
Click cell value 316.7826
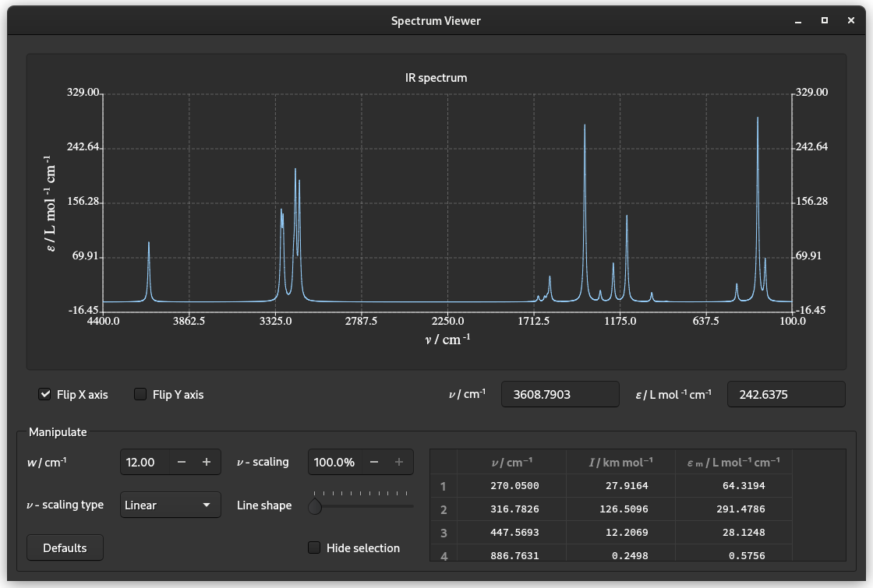coord(511,509)
